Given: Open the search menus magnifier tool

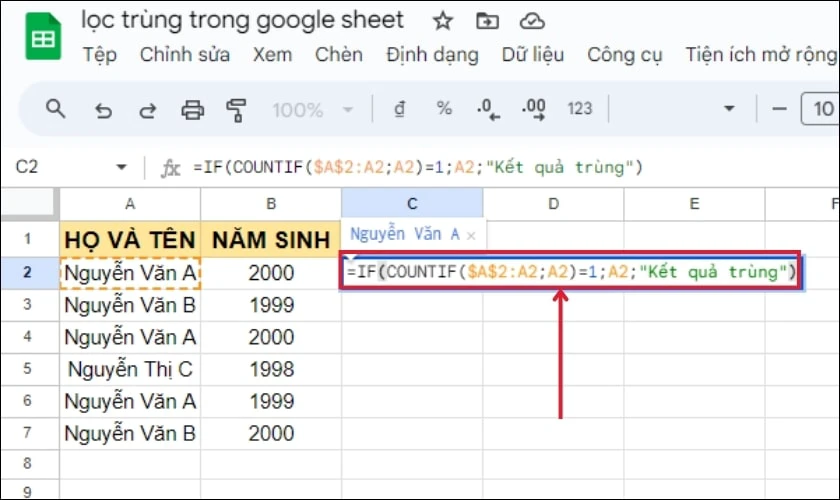Looking at the screenshot, I should (x=55, y=109).
